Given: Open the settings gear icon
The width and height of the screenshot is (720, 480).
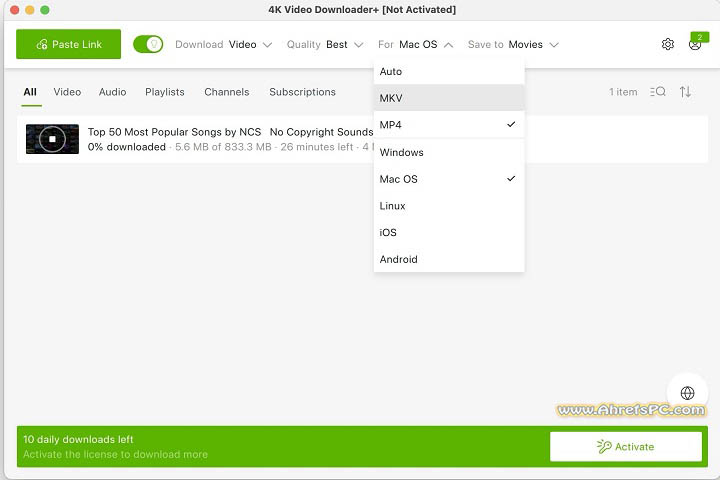Looking at the screenshot, I should [x=668, y=44].
